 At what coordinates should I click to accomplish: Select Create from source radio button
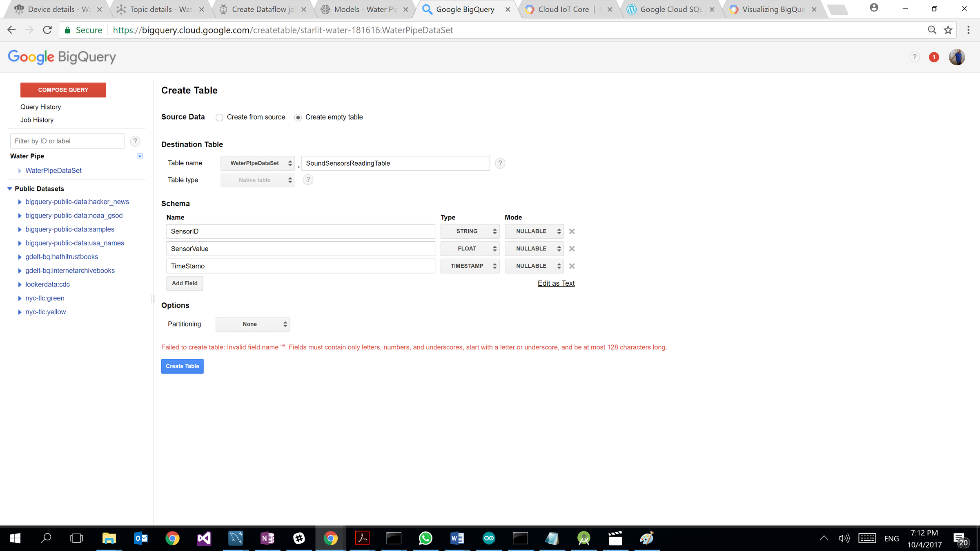[x=220, y=118]
